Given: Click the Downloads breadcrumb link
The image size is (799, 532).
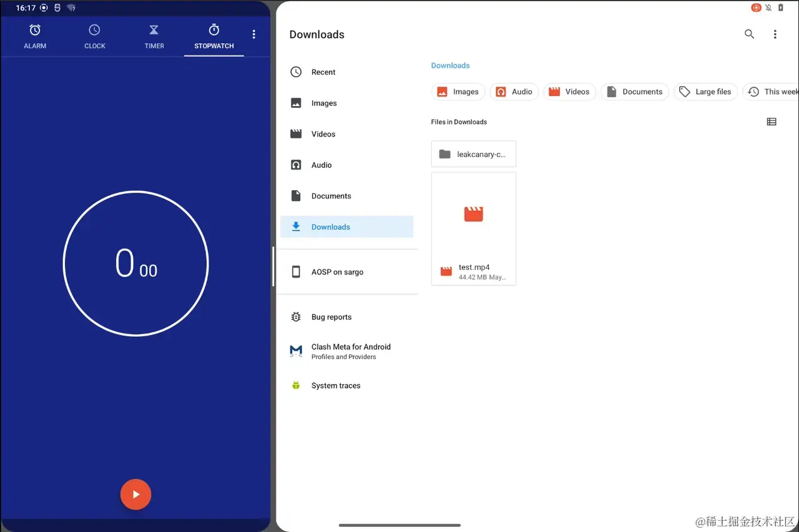Looking at the screenshot, I should pos(450,65).
